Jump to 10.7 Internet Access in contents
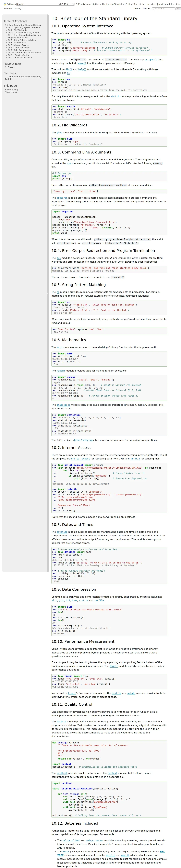The width and height of the screenshot is (181, 868). (18, 45)
